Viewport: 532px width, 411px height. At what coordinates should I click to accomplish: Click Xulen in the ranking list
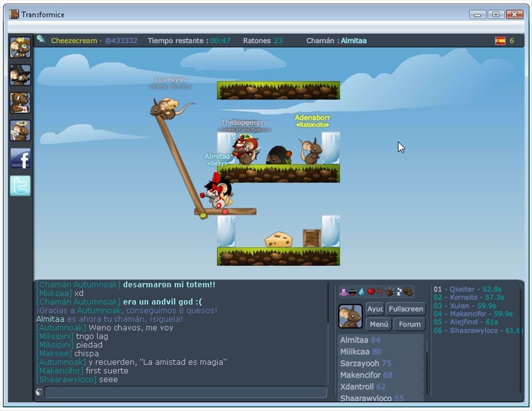(459, 306)
